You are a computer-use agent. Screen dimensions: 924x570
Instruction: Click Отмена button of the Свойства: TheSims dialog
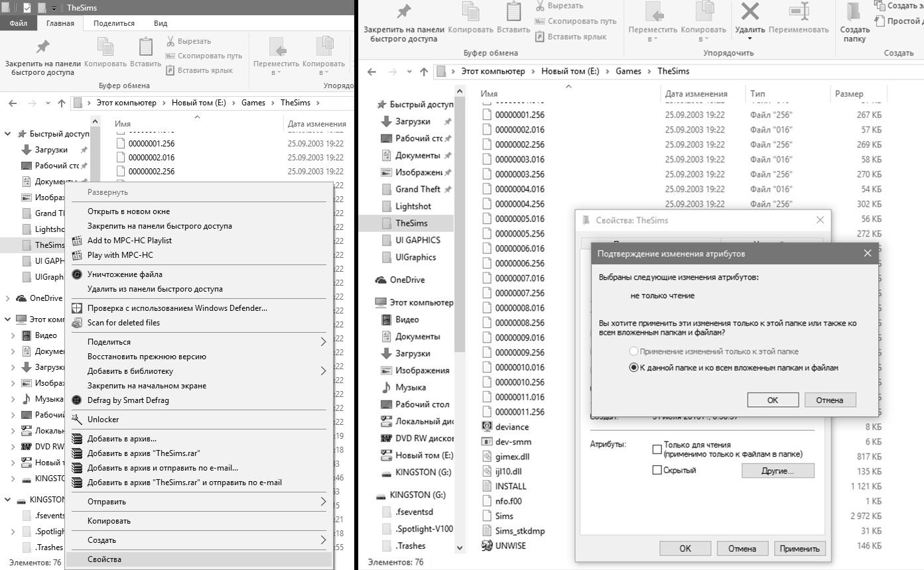tap(742, 548)
